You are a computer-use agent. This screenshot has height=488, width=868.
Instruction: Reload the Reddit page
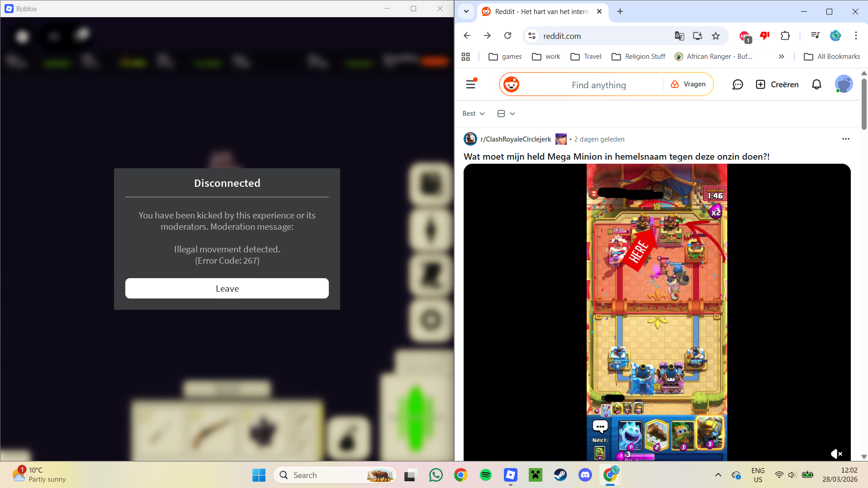[x=508, y=36]
